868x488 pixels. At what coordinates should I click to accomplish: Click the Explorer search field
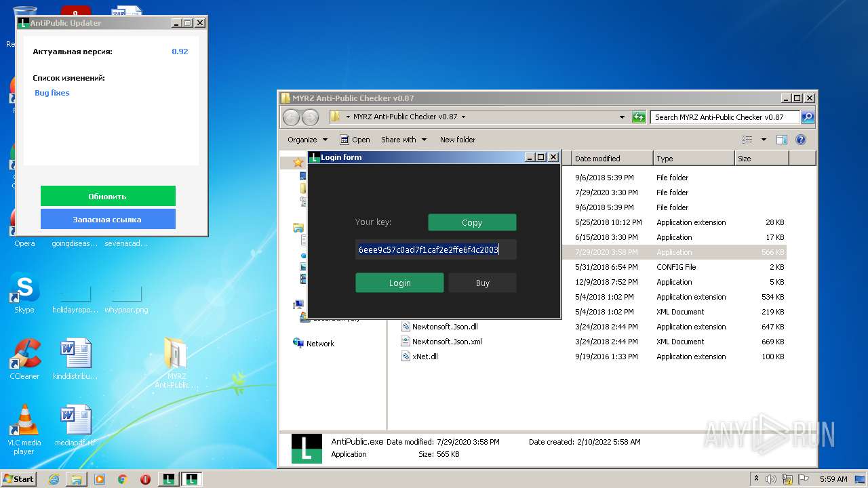pos(725,117)
